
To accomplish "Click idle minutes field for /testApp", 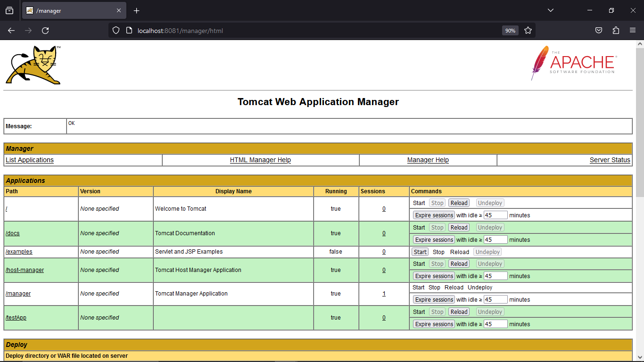I will click(x=495, y=324).
